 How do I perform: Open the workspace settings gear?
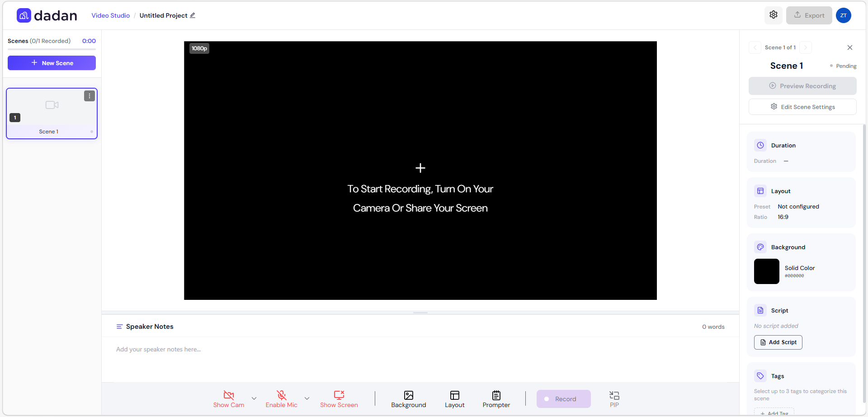[773, 15]
